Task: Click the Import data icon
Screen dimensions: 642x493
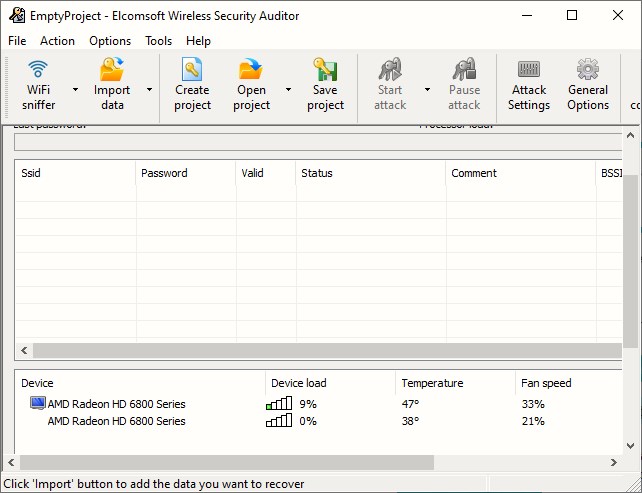Action: point(112,70)
